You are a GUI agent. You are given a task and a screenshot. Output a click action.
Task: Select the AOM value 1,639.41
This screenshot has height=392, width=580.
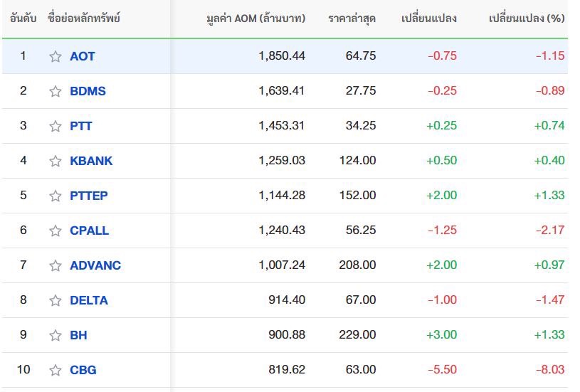coord(282,90)
